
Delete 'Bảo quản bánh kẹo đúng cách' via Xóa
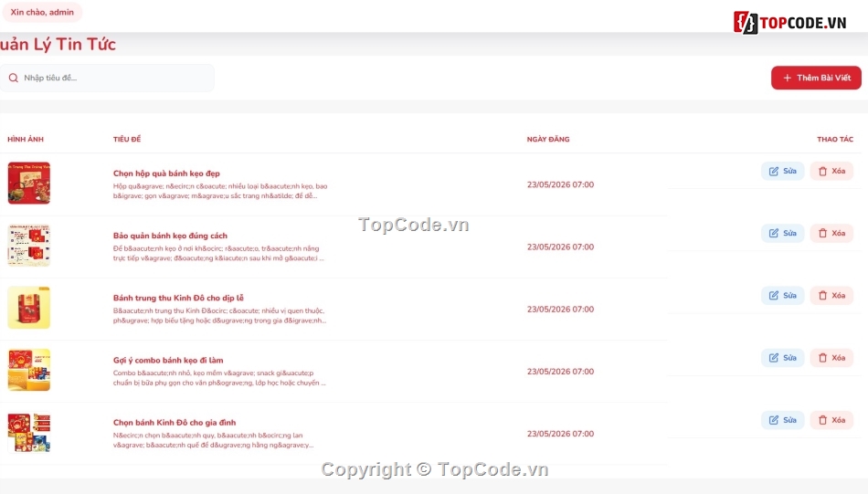[x=831, y=234]
